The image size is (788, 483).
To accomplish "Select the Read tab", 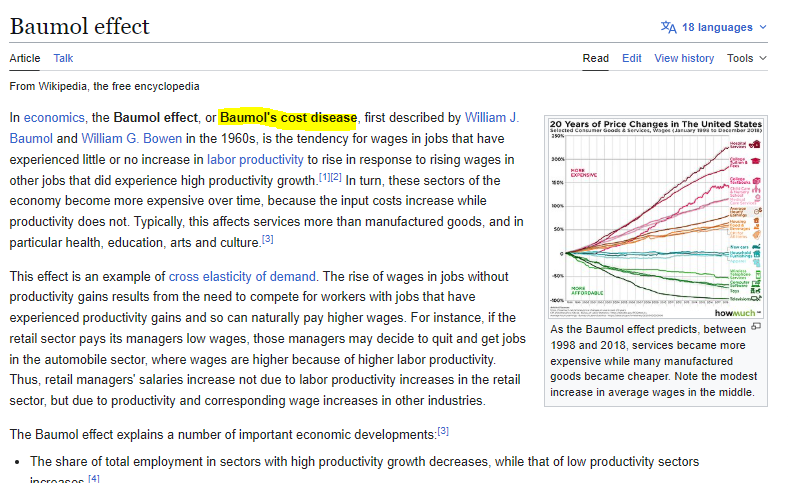I will [596, 58].
